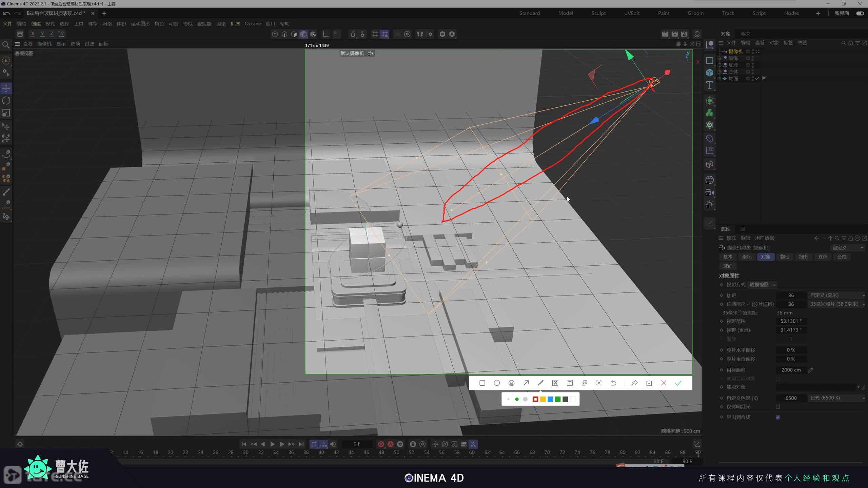Viewport: 868px width, 488px height.
Task: Uncheck the 导出到合成 checkbox
Action: tap(778, 417)
